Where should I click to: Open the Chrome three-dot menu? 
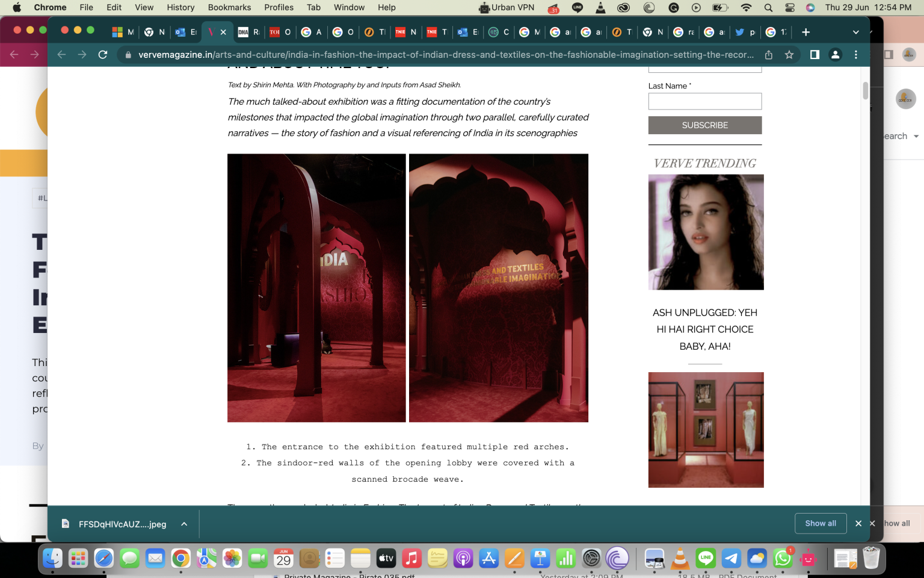(x=856, y=55)
